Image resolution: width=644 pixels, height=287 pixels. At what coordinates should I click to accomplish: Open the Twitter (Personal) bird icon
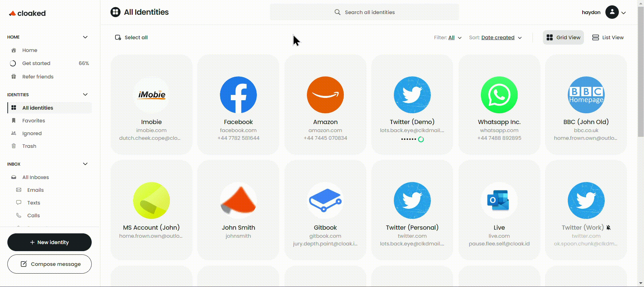click(x=412, y=200)
